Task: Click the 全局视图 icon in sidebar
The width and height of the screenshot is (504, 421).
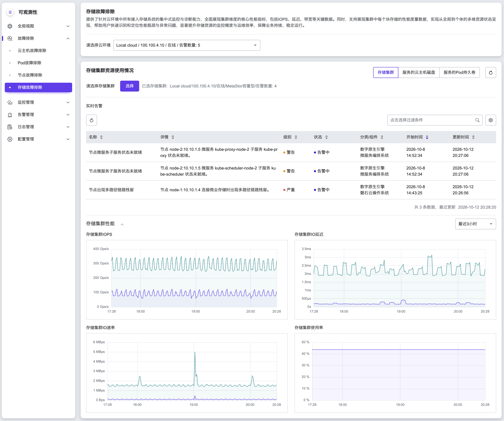Action: point(10,26)
